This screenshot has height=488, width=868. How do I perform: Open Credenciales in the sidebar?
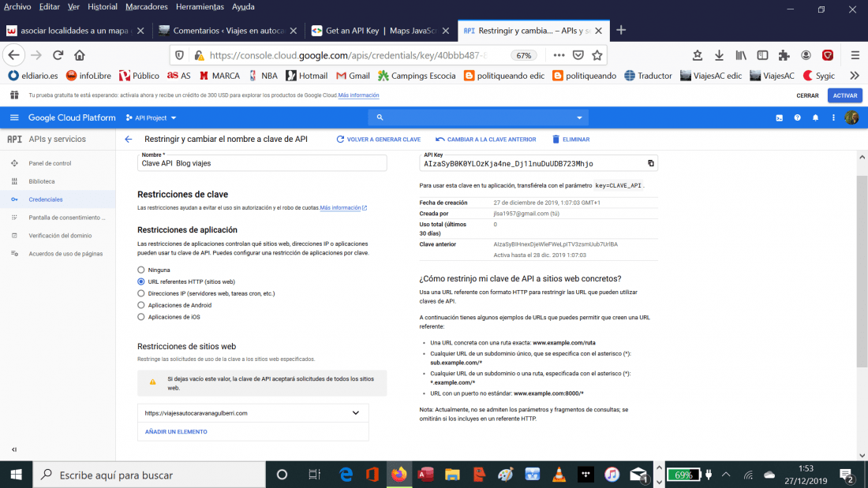(x=58, y=199)
